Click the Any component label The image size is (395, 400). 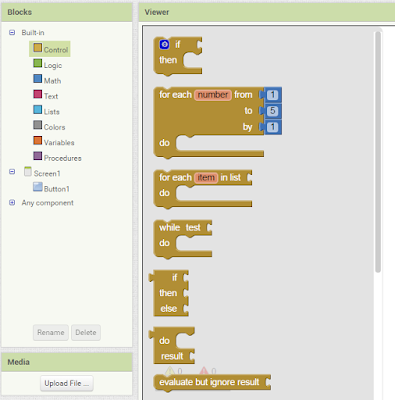pos(48,203)
